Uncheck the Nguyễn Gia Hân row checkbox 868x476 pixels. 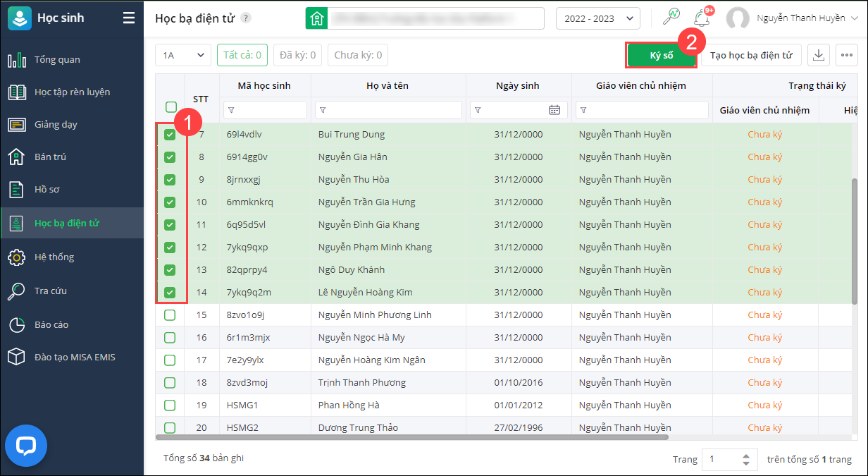point(170,157)
